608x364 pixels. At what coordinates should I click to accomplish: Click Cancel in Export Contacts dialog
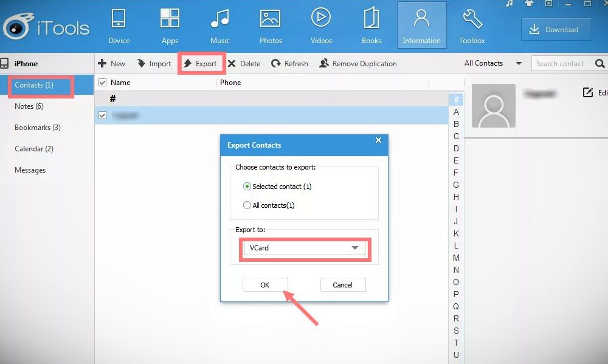343,285
